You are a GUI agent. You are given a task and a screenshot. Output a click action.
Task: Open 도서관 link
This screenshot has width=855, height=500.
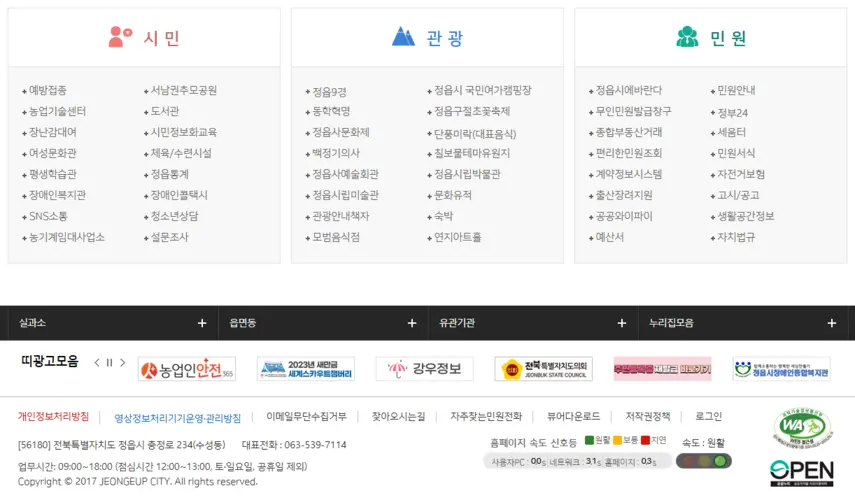pos(165,111)
